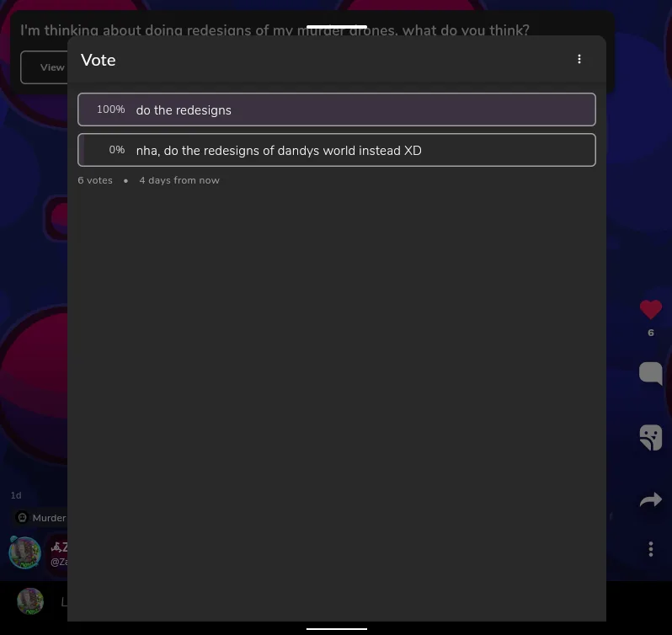Like the post with the heart icon
This screenshot has height=635, width=672.
click(651, 309)
